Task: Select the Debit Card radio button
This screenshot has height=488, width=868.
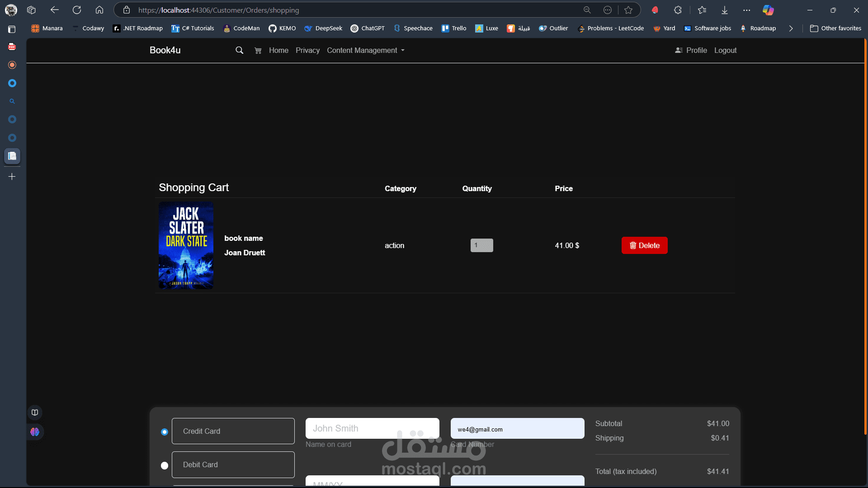Action: [x=165, y=465]
